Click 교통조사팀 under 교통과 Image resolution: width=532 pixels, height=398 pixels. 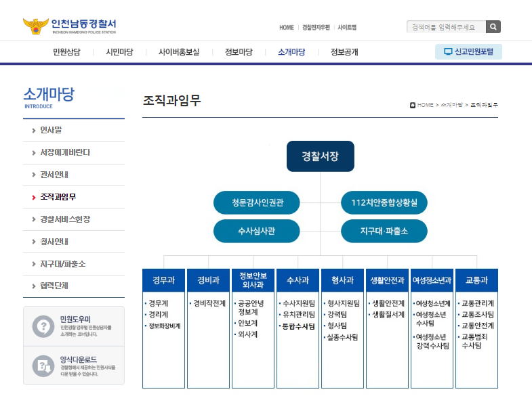tap(478, 315)
